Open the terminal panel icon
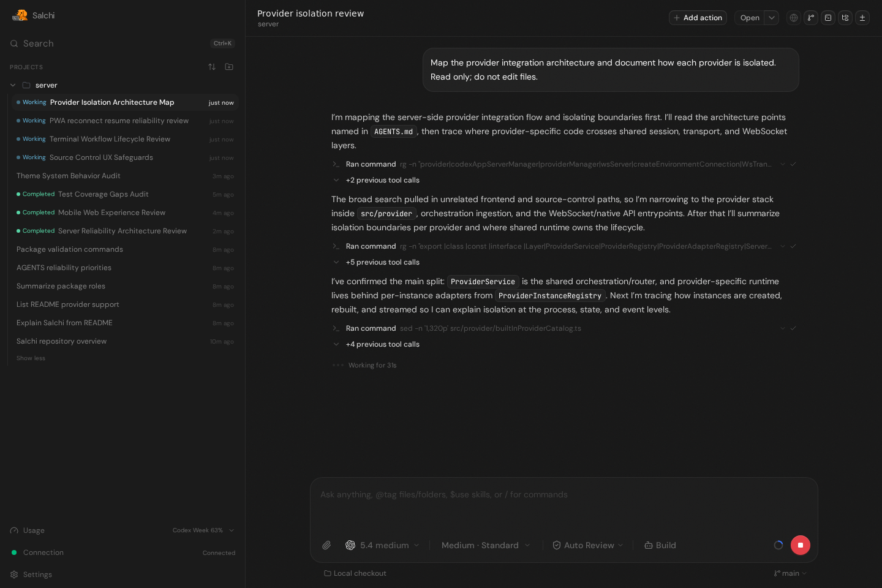 (828, 18)
